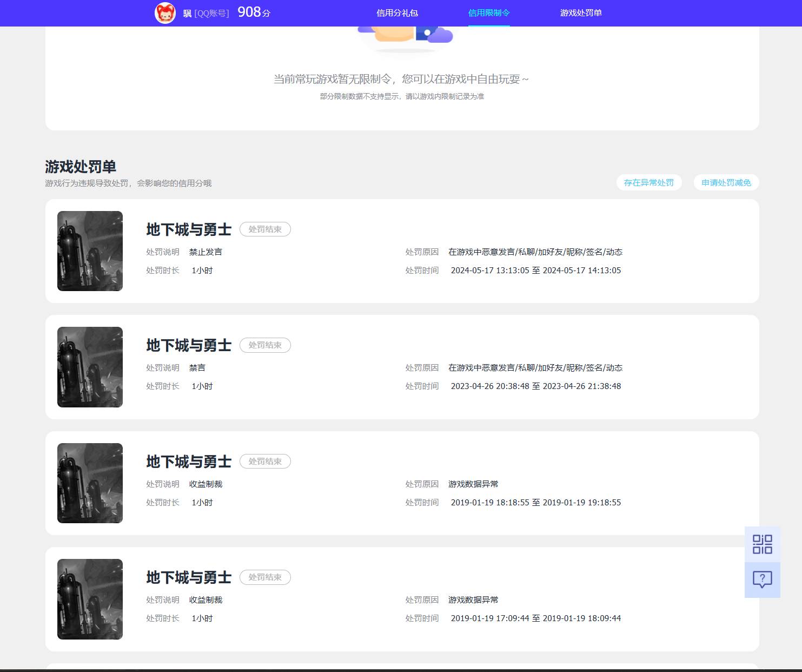
Task: Click 处罚结束 badge on the 禁止发言 record
Action: (x=265, y=229)
